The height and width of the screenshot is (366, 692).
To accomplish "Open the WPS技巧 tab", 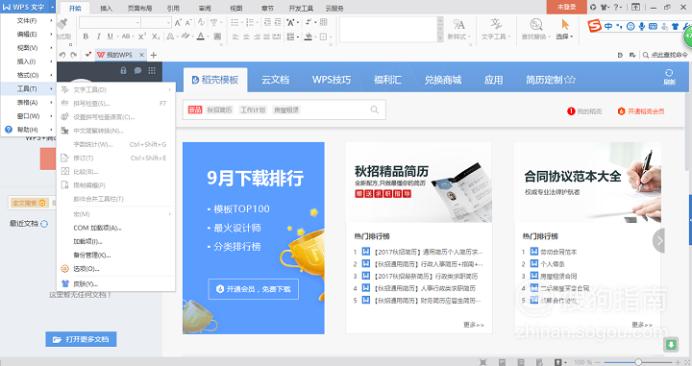I will coord(331,80).
